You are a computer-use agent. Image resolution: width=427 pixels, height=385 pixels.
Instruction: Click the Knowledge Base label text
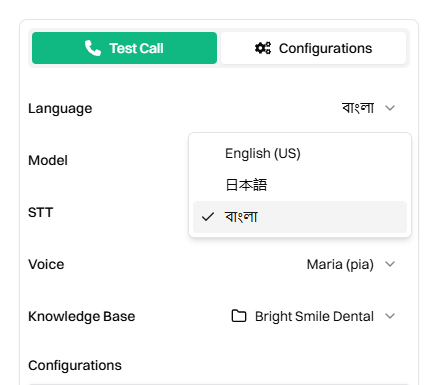pyautogui.click(x=82, y=316)
